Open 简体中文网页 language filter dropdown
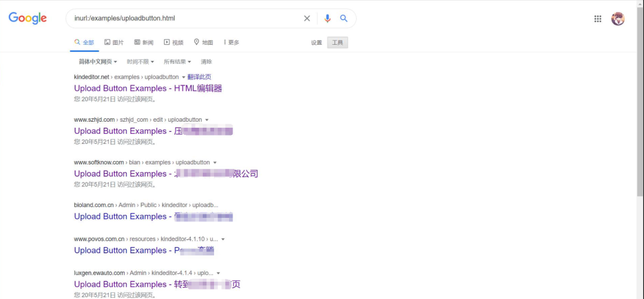Image resolution: width=644 pixels, height=299 pixels. pos(98,61)
